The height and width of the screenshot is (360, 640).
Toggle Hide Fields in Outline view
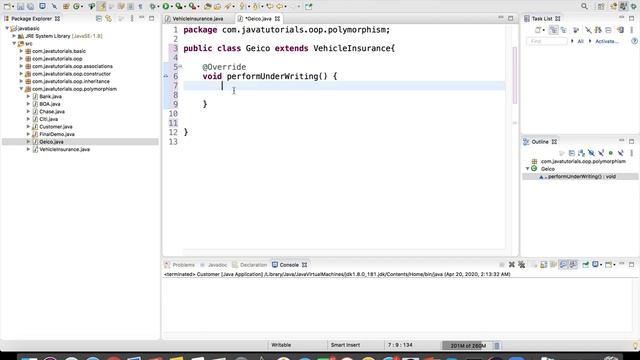[x=591, y=153]
